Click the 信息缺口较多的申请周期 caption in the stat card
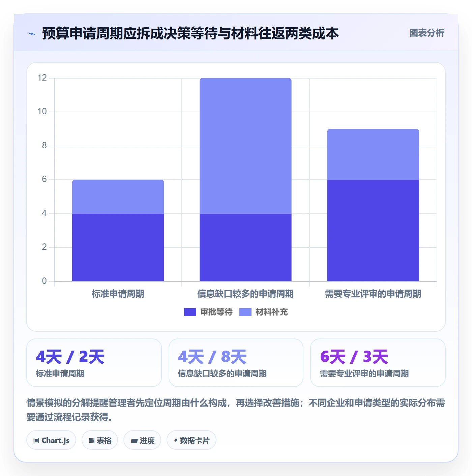Screen dimensions: 472x476 (x=222, y=374)
